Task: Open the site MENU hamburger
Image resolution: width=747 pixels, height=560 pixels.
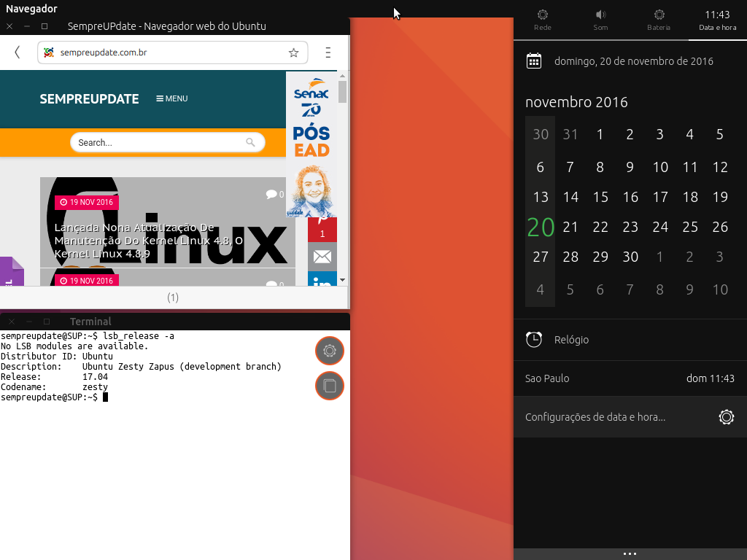Action: 172,98
